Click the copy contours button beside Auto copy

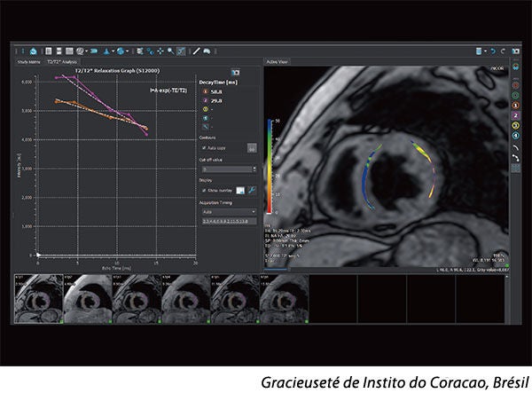[x=252, y=148]
